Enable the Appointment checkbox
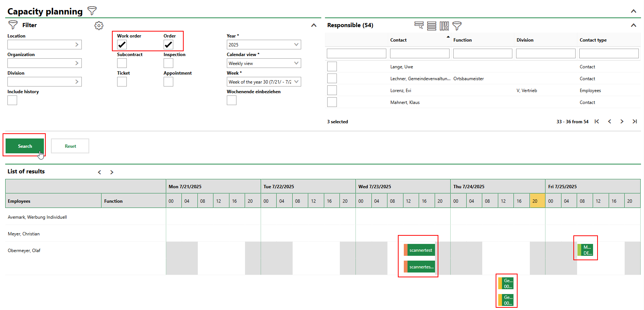The height and width of the screenshot is (310, 644). [168, 82]
